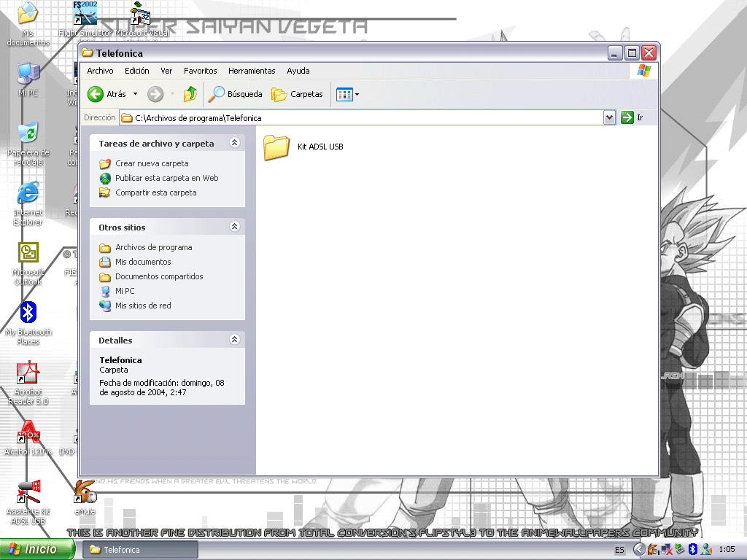Viewport: 747px width, 560px height.
Task: Select the Mi PC desktop icon
Action: 28,79
